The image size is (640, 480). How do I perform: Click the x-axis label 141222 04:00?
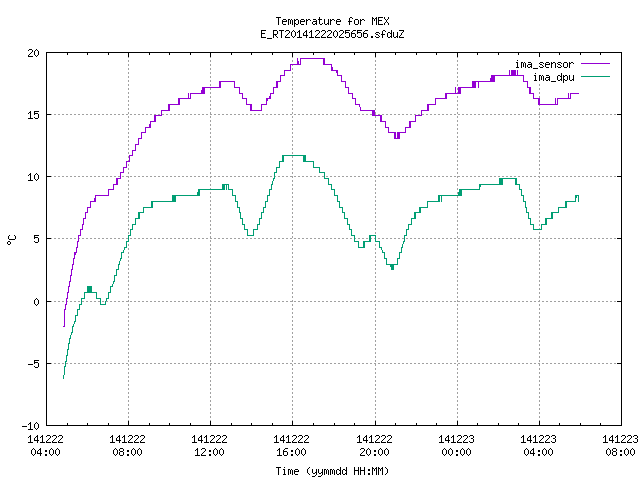45,446
